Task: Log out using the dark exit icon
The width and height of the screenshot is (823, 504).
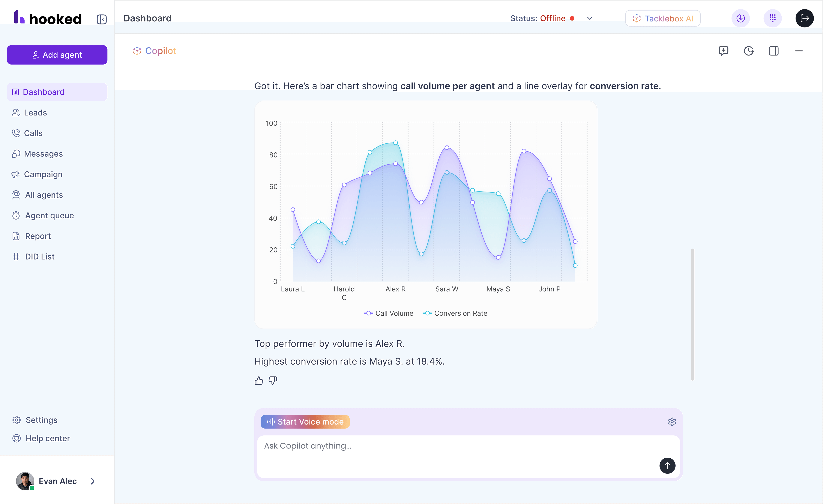Action: (805, 18)
